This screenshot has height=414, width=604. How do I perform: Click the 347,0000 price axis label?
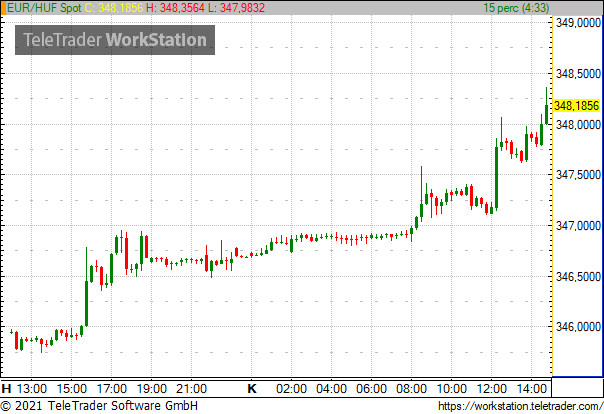(578, 225)
